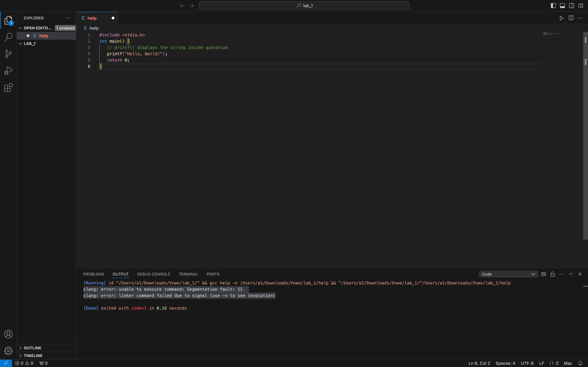Place cursor on the printf Hello World line
The image size is (588, 367).
click(x=137, y=54)
